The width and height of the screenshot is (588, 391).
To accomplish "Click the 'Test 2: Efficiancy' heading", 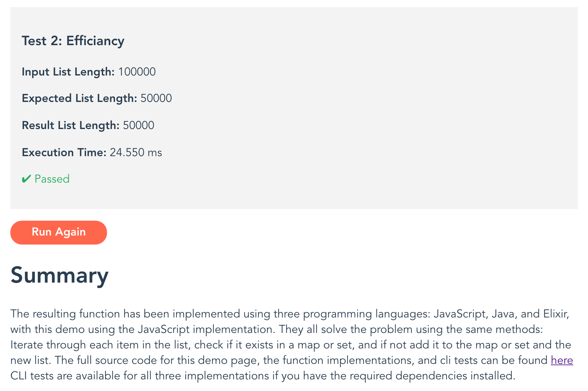I will pos(73,41).
